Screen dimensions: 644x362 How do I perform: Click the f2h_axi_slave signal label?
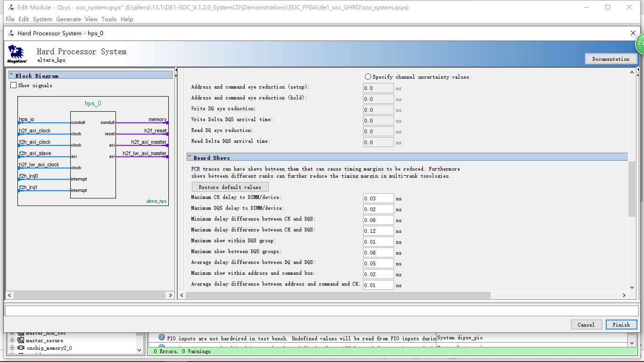coord(35,154)
